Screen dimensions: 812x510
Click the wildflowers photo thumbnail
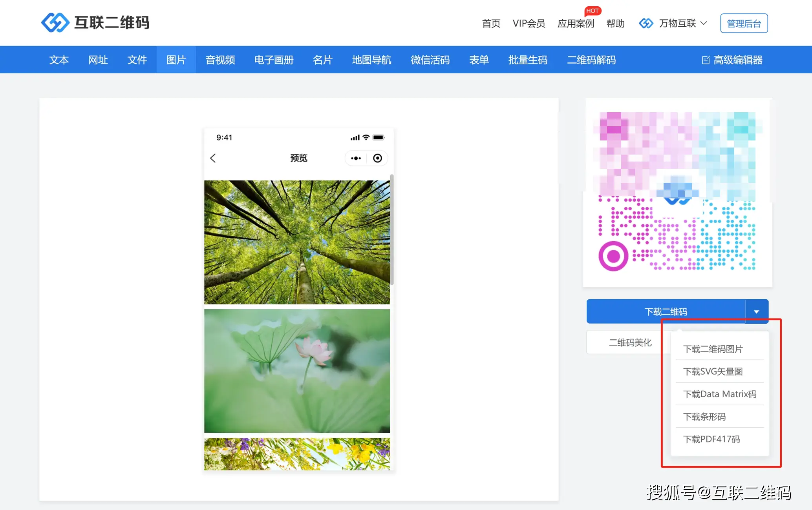click(297, 454)
